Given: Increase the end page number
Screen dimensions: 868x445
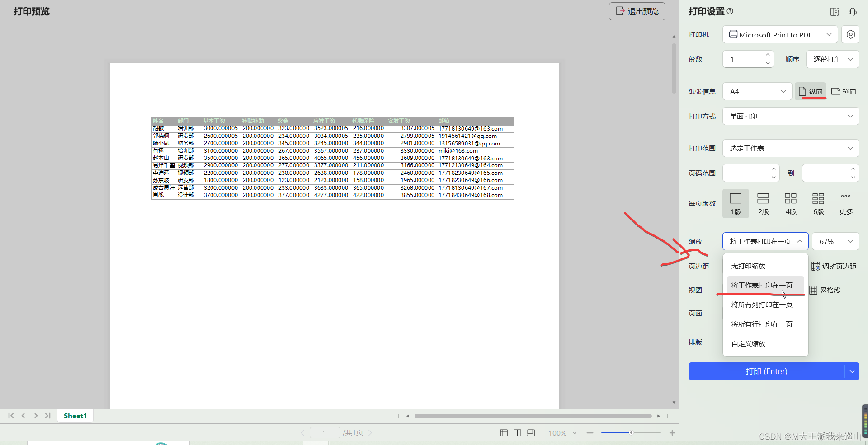Looking at the screenshot, I should pos(853,169).
